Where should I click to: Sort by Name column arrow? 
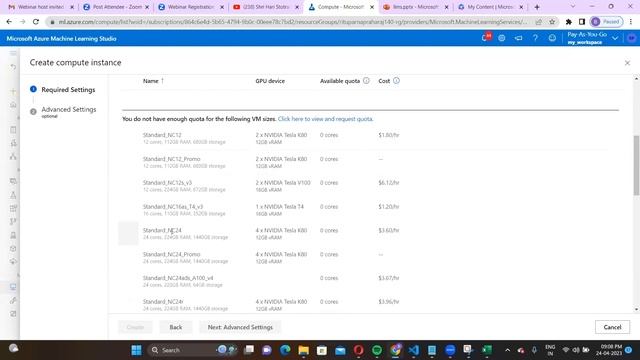tap(162, 81)
